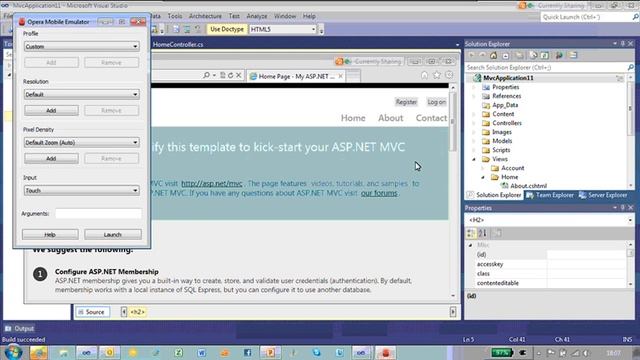
Task: Open Skype icon on the taskbar
Action: 316,353
